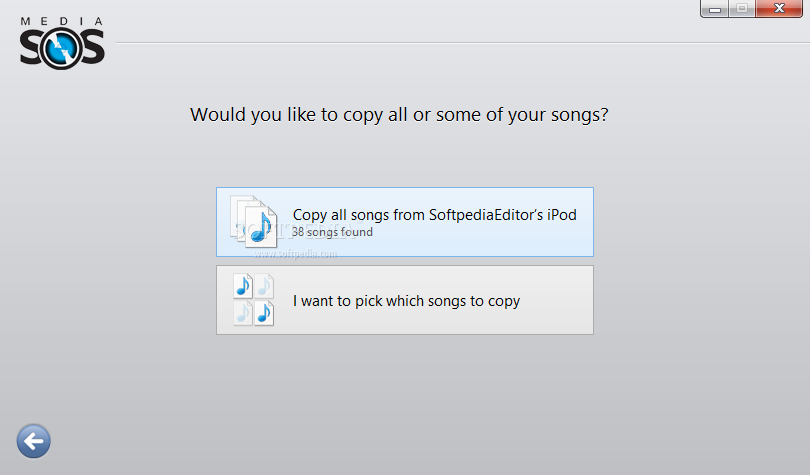
Task: Click the blue circular emblem in SOS logo
Action: pos(61,49)
